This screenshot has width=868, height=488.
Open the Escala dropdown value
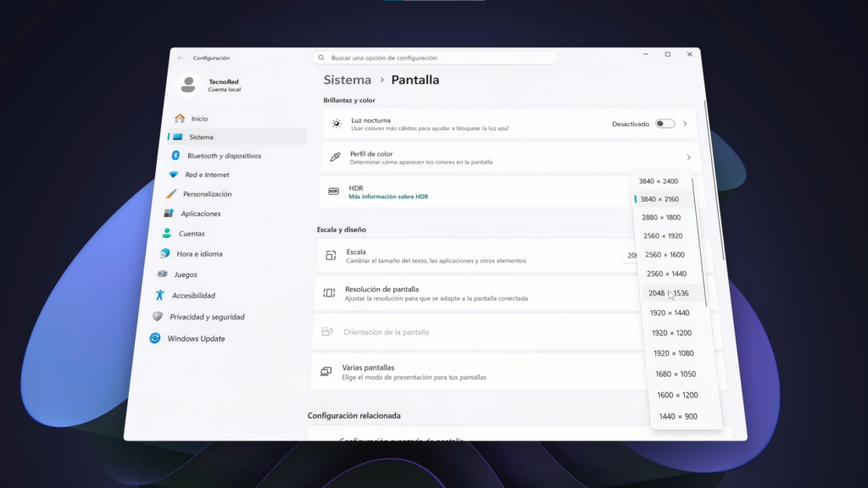pyautogui.click(x=632, y=255)
